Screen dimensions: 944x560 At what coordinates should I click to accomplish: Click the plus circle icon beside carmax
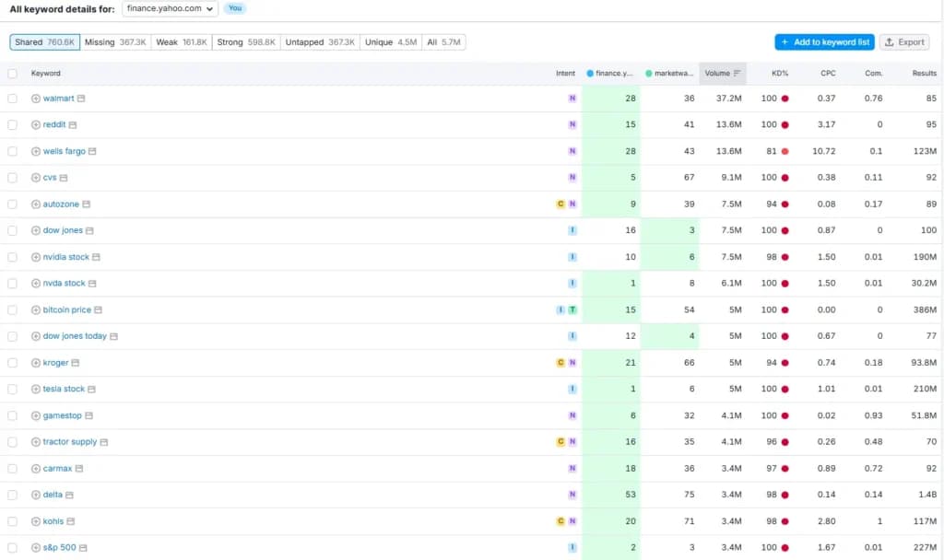[x=36, y=469]
